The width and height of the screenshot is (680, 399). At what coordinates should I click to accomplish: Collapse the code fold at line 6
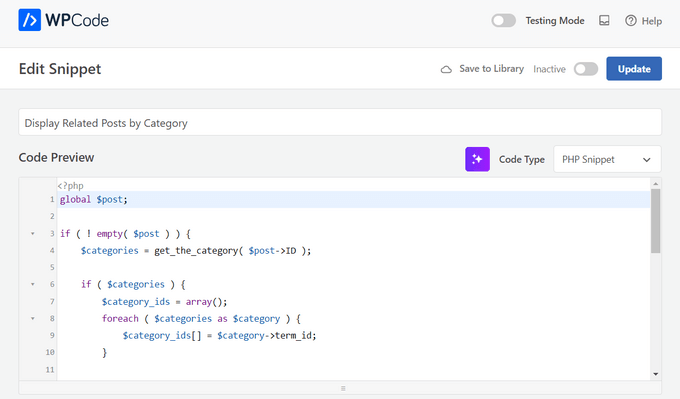coord(33,285)
